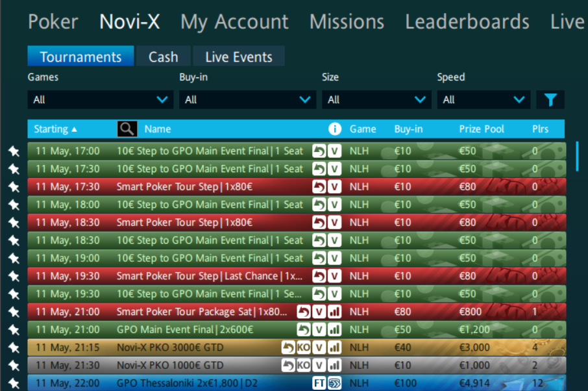Click the info icon in table header

pos(335,129)
